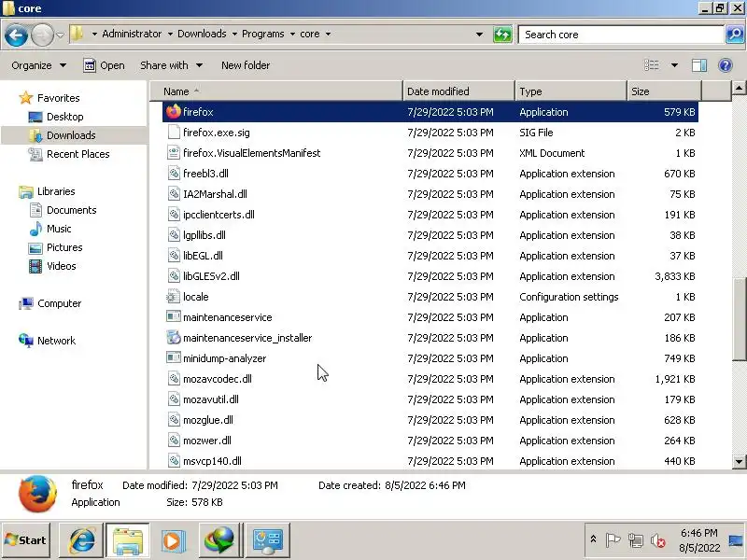
Task: Select the maintenanceservice_installer icon
Action: [x=174, y=338]
